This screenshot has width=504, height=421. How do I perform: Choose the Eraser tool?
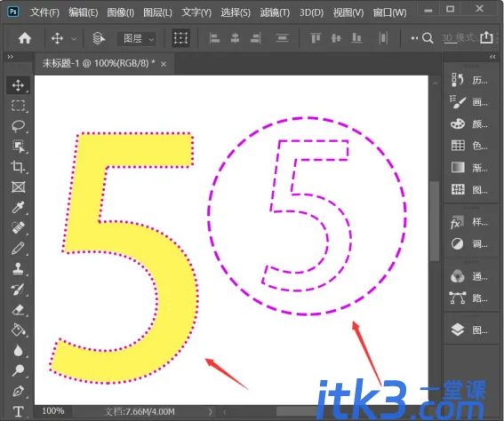click(18, 310)
